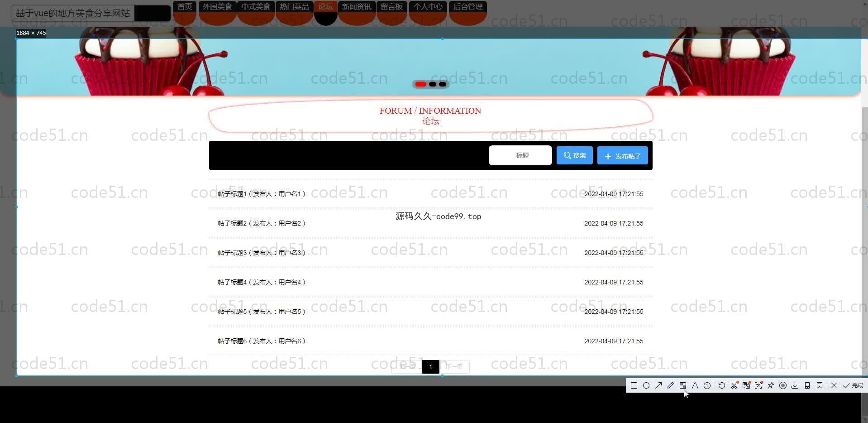
Task: Open post 帖子标题5 by 用户名5
Action: (x=430, y=312)
